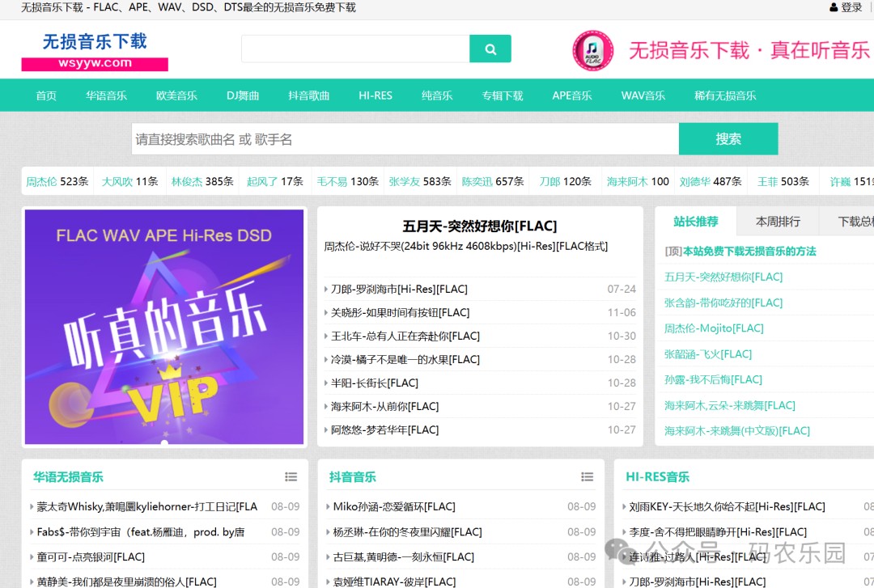This screenshot has height=588, width=874.
Task: Open DJ舞曲 from the navigation bar
Action: [243, 95]
